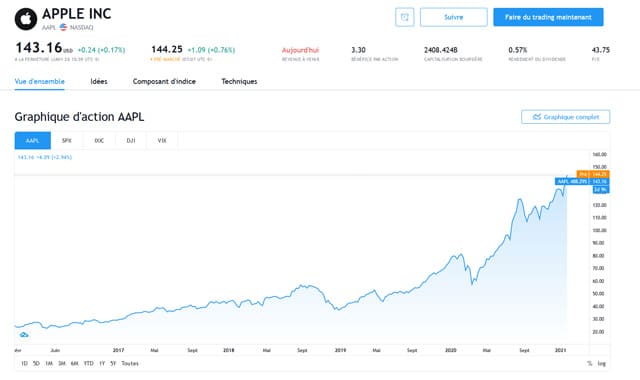Click the blue AAPL price label on axis
The height and width of the screenshot is (380, 640).
point(582,181)
